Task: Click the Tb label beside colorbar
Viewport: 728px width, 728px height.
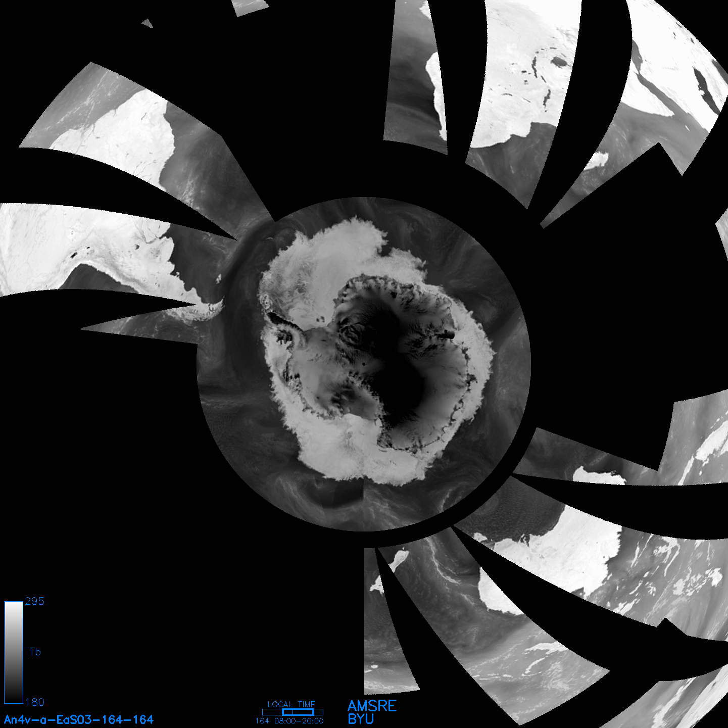Action: click(35, 652)
